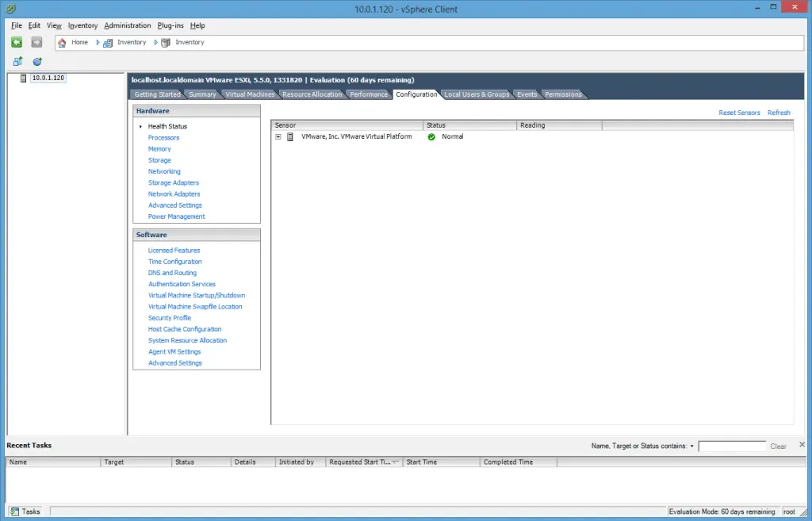
Task: Expand the VMware Virtual Platform sensor entry
Action: tap(278, 136)
